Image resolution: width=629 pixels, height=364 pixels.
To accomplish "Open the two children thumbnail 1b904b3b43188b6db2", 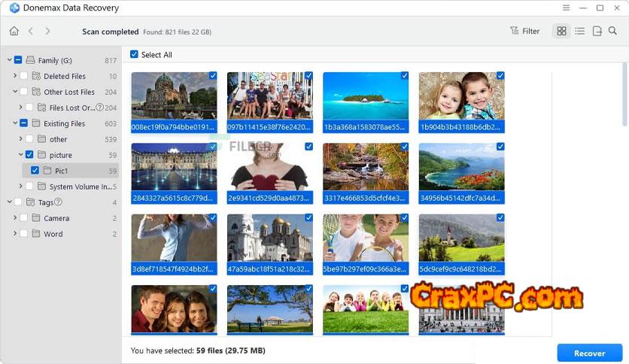I will coord(461,96).
